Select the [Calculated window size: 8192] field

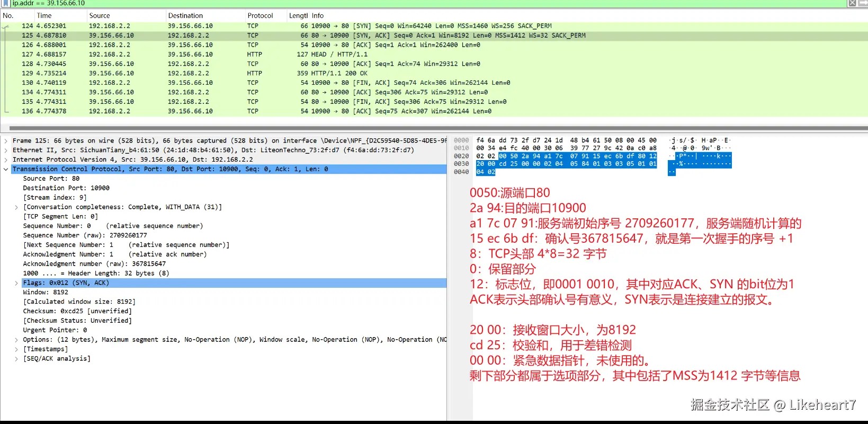click(x=79, y=302)
